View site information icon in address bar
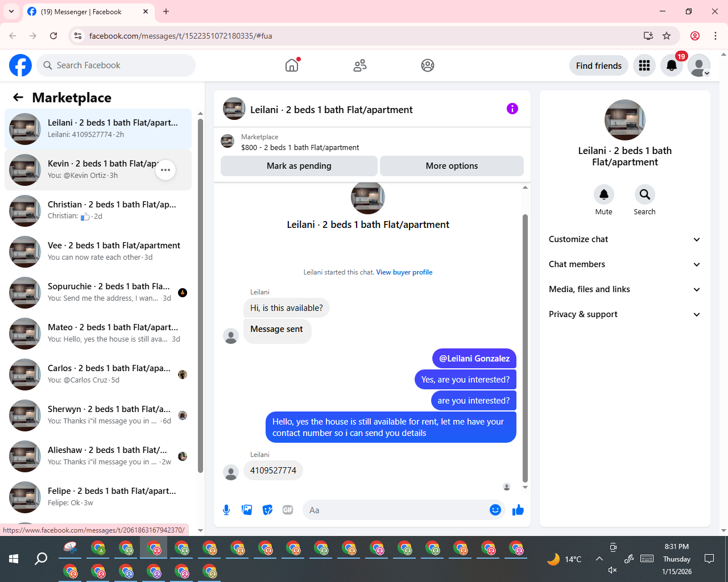Image resolution: width=728 pixels, height=582 pixels. click(x=78, y=36)
